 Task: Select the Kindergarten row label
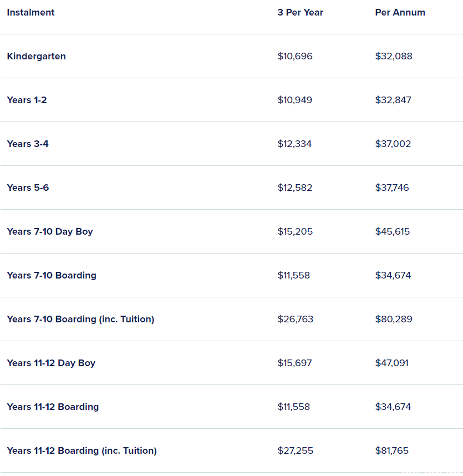point(36,56)
